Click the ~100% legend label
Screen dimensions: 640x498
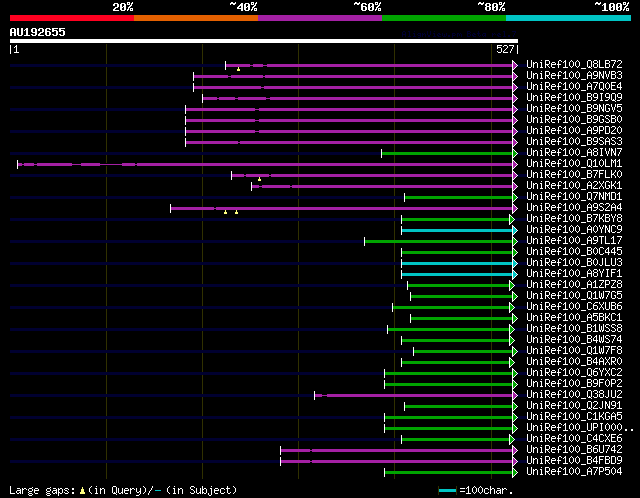(x=612, y=7)
